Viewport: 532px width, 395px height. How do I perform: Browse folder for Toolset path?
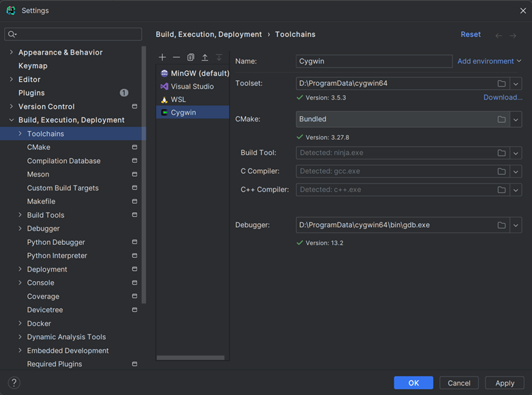point(501,83)
